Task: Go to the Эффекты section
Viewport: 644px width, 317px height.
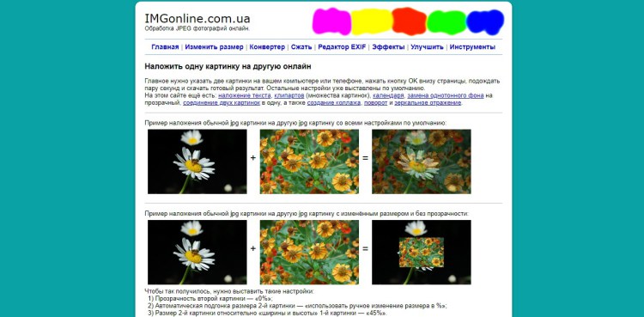Action: (388, 47)
